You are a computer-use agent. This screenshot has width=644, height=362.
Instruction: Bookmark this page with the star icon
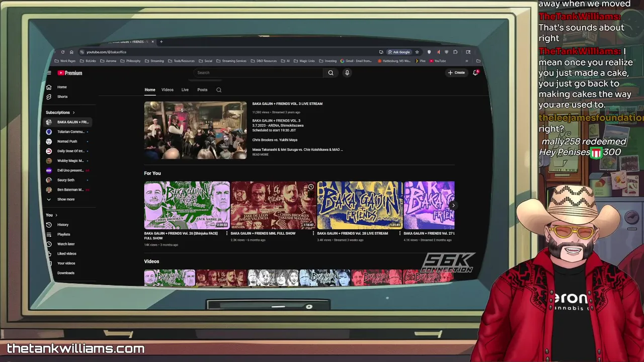pos(417,52)
